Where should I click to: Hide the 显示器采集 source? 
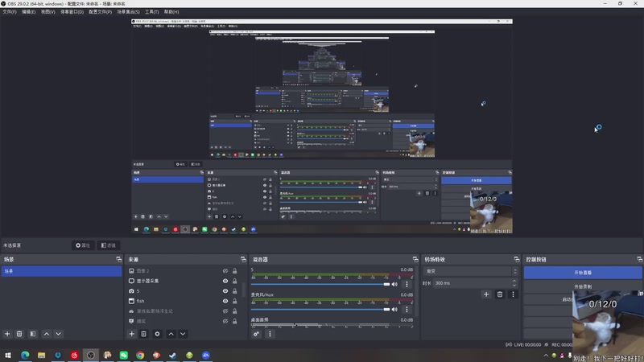click(225, 281)
